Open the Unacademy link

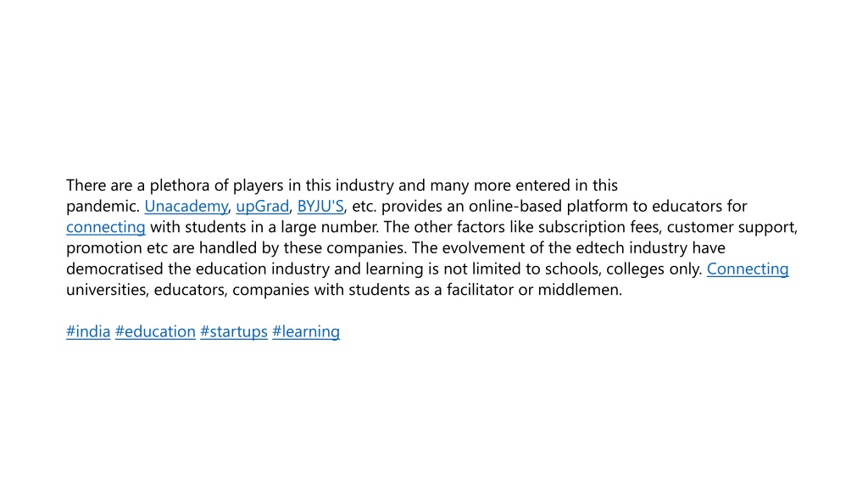pyautogui.click(x=186, y=207)
